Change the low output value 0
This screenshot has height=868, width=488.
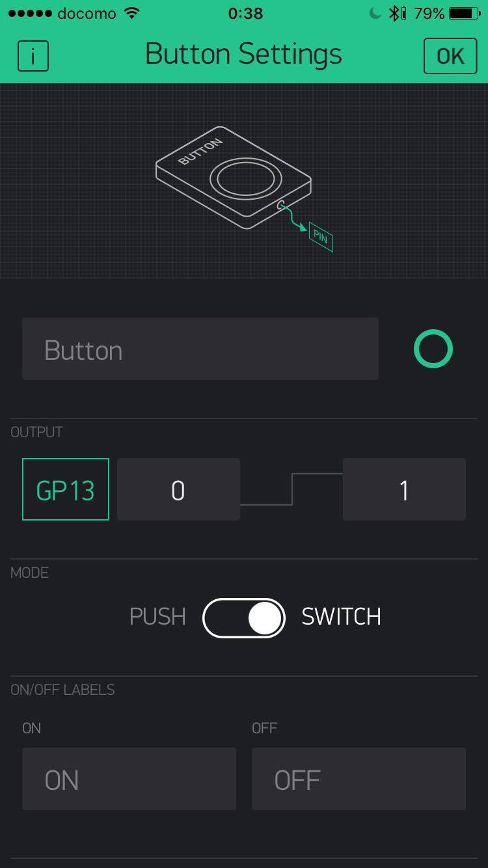pyautogui.click(x=178, y=489)
